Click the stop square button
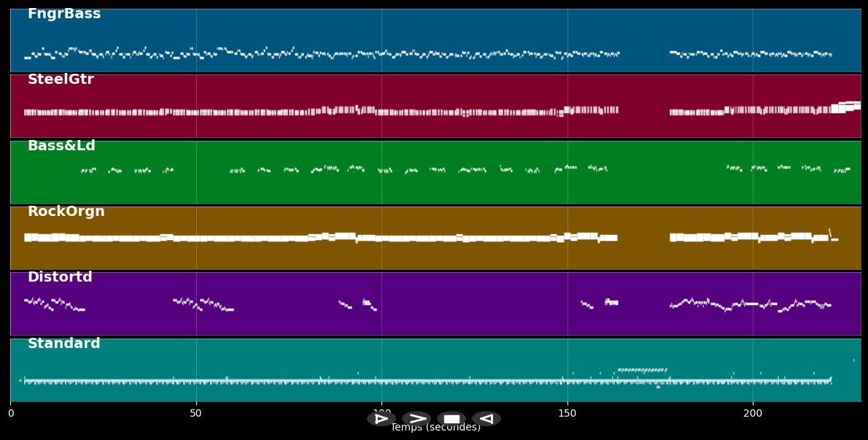 pos(452,419)
